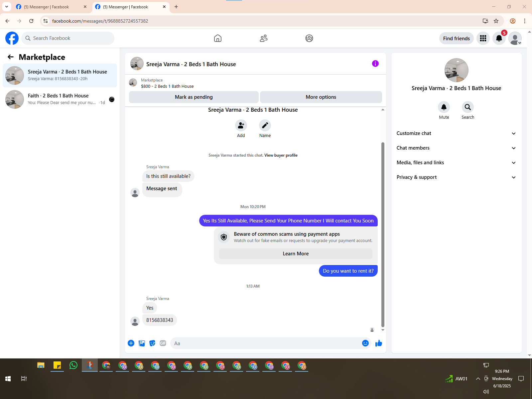Open the tab search dropdown
Viewport: 532px width, 399px height.
point(7,7)
